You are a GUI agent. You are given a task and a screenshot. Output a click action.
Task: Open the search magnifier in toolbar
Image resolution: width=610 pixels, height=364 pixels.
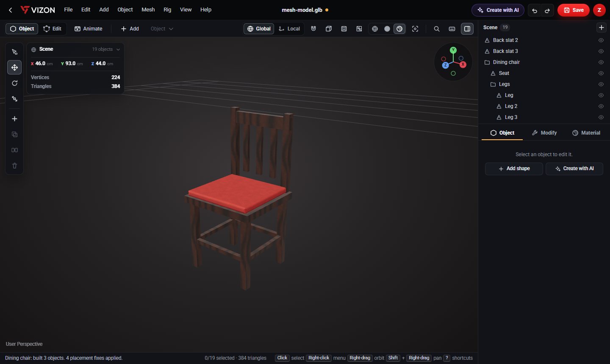point(437,29)
